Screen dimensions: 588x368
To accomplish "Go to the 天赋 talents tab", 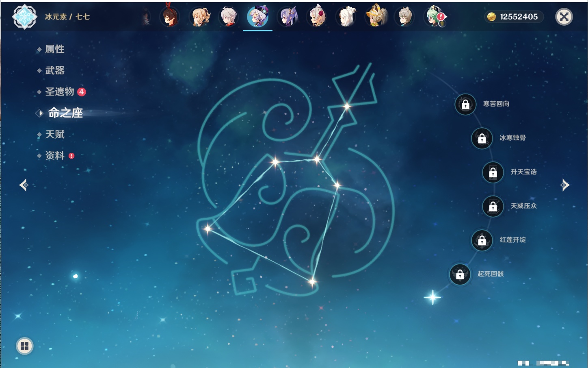I will point(54,134).
